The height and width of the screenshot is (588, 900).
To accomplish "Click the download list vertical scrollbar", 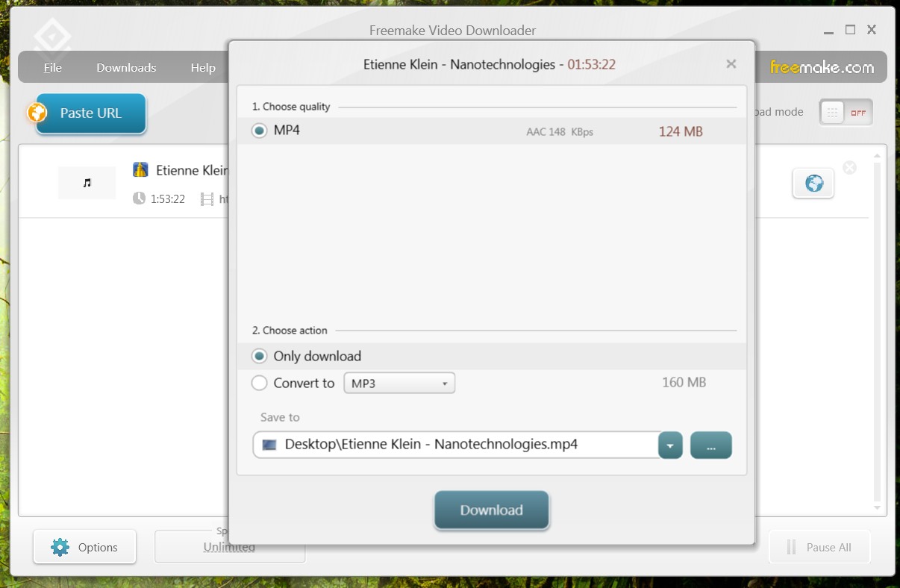I will tap(877, 331).
